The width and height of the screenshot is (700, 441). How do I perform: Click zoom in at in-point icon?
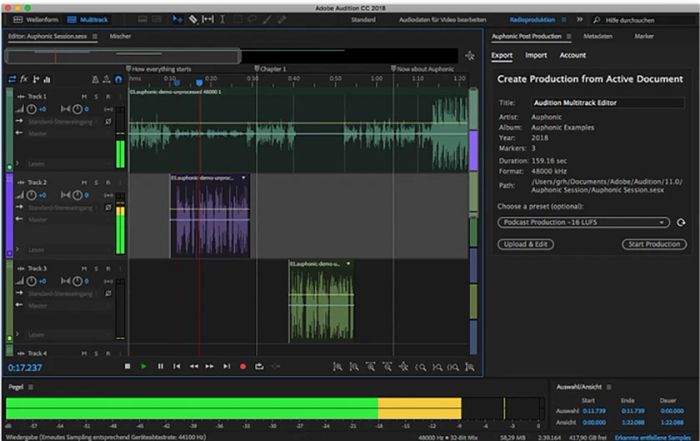click(x=421, y=367)
